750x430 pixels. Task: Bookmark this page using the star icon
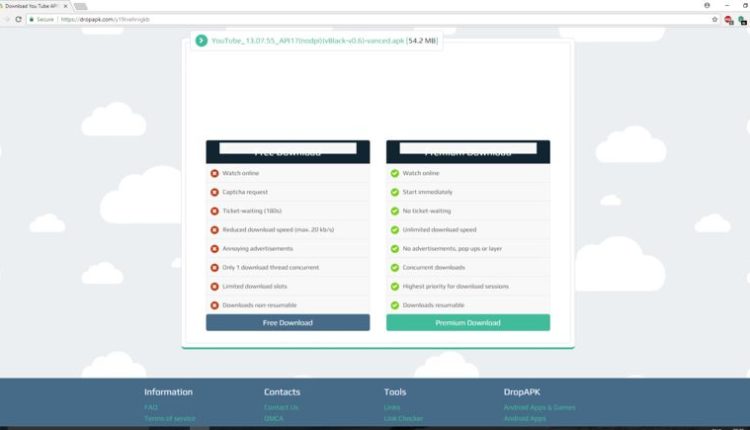point(714,19)
